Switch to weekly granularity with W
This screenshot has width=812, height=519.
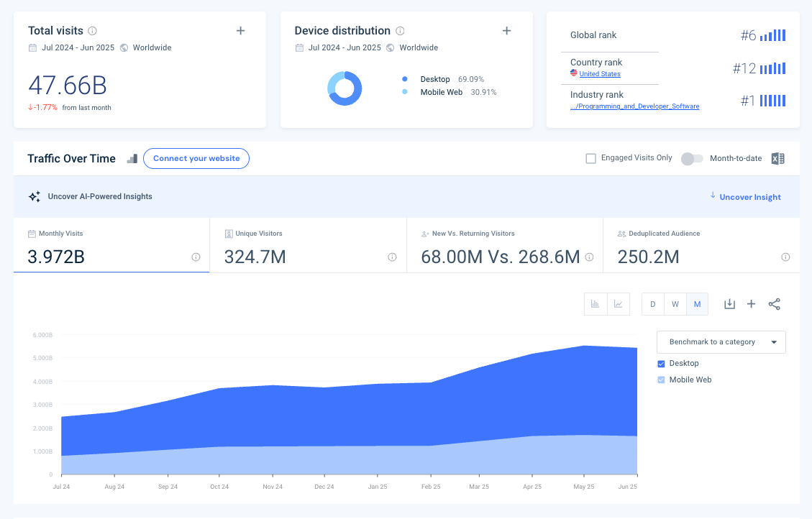[x=675, y=303]
